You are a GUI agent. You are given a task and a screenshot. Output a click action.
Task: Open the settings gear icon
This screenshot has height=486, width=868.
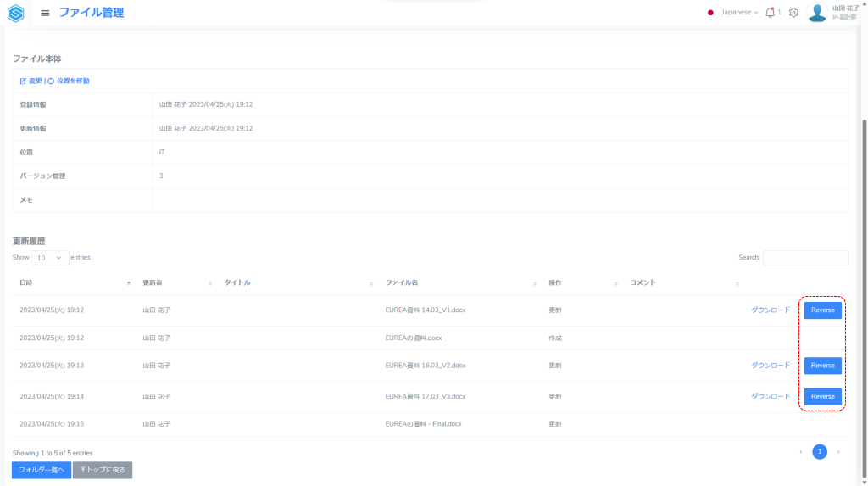[793, 13]
